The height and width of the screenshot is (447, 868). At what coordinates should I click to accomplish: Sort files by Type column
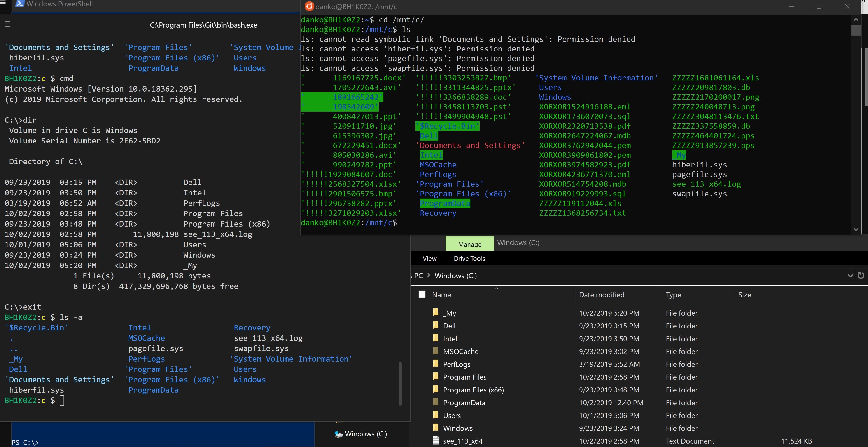[673, 295]
